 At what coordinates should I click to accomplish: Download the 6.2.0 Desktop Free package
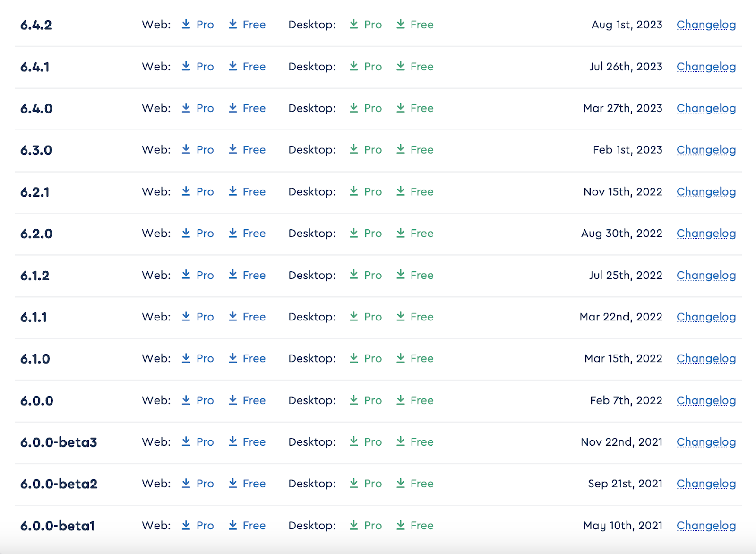(x=414, y=234)
